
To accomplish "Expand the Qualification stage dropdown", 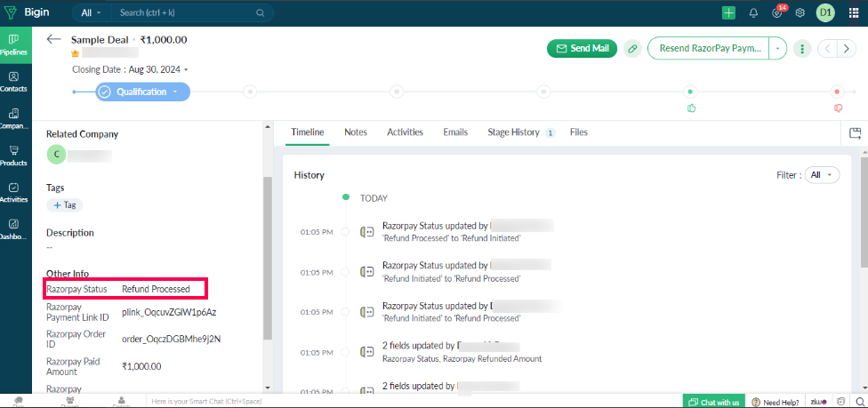I will point(175,92).
